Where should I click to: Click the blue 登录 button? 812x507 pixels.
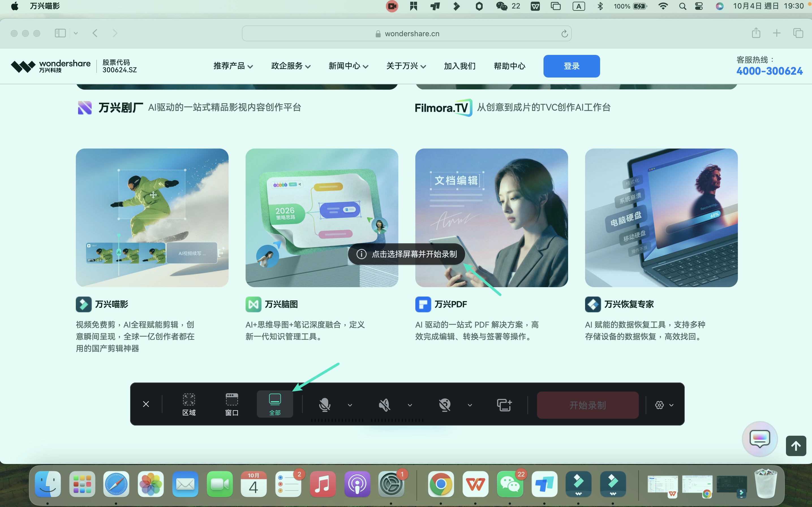(x=571, y=66)
